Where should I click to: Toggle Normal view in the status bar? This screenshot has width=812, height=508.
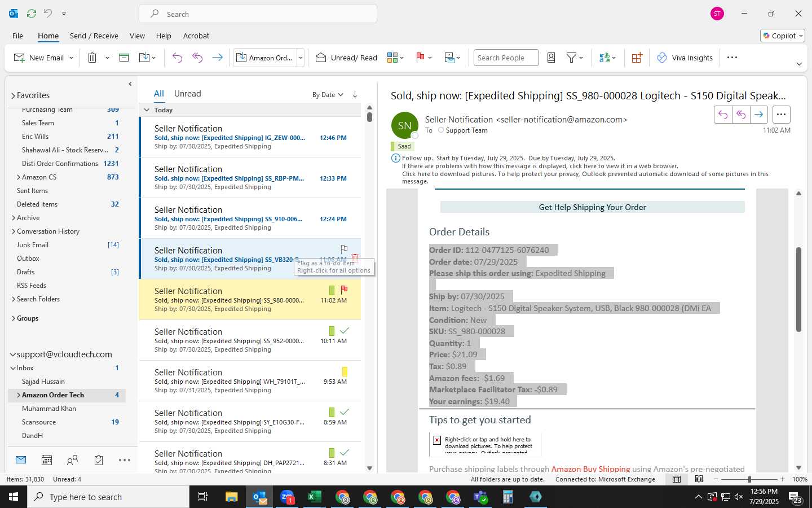pyautogui.click(x=677, y=479)
